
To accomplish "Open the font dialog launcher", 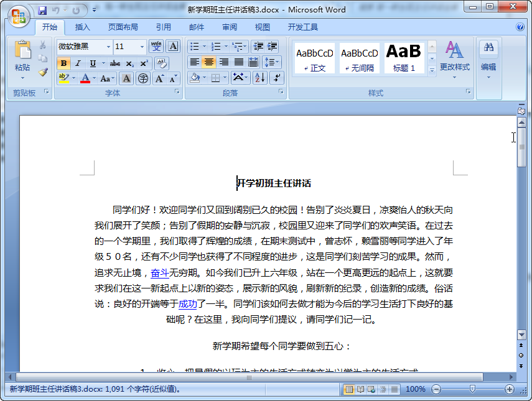I will [177, 91].
